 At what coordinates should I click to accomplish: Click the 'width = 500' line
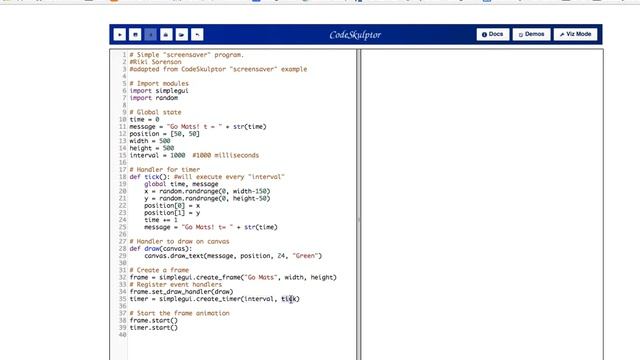pos(150,141)
